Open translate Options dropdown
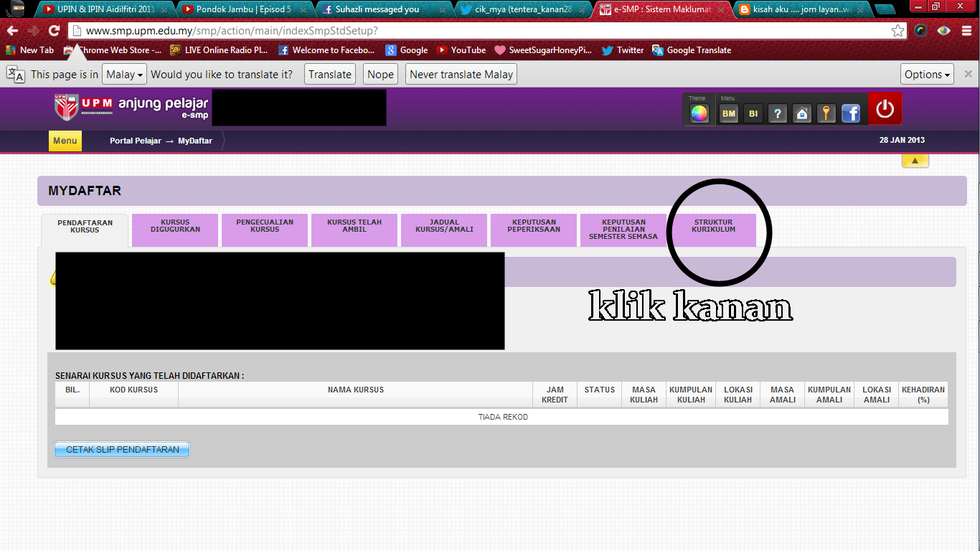The height and width of the screenshot is (551, 980). [928, 74]
